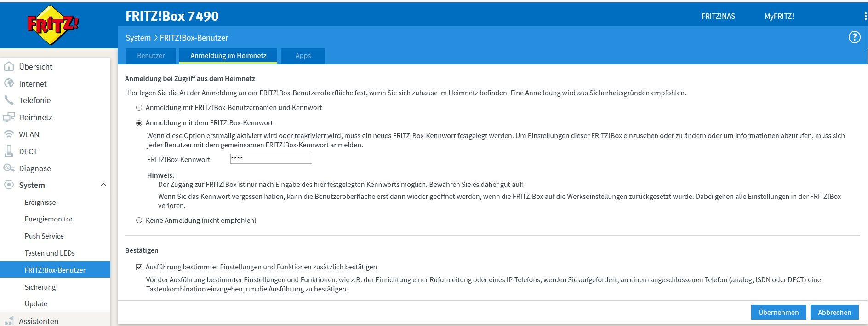Click the FRITZ!Box 7490 title
Screen dimensions: 868x326
click(172, 16)
